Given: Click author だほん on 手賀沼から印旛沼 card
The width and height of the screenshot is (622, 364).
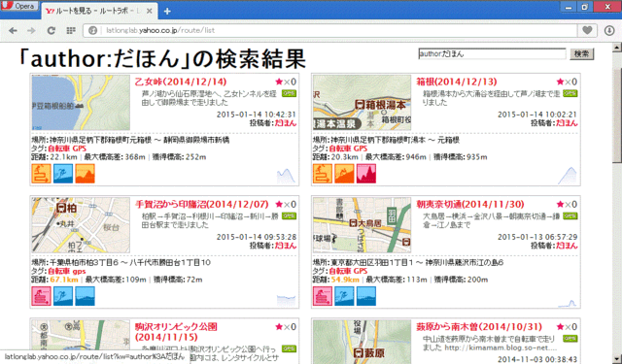Looking at the screenshot, I should coord(286,246).
